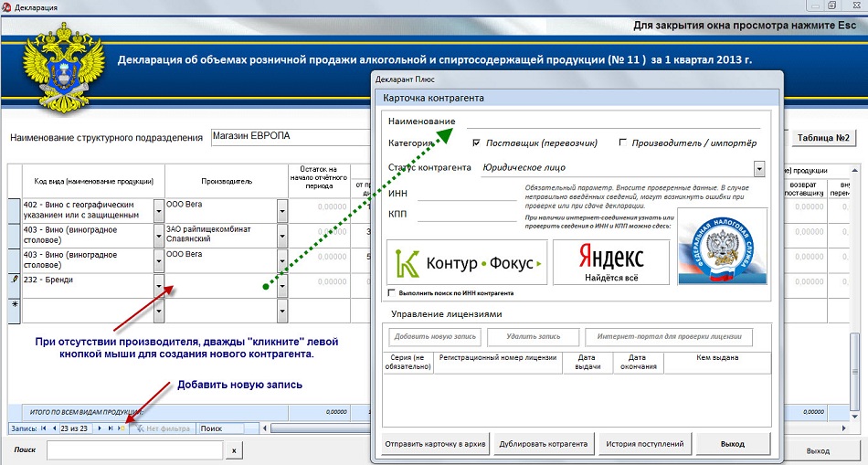Go to the next record arrow

(100, 428)
